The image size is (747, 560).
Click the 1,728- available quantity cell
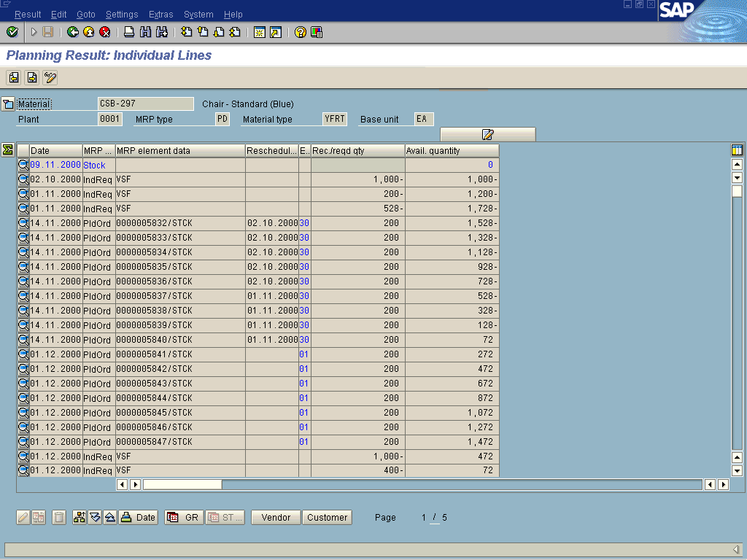[452, 209]
